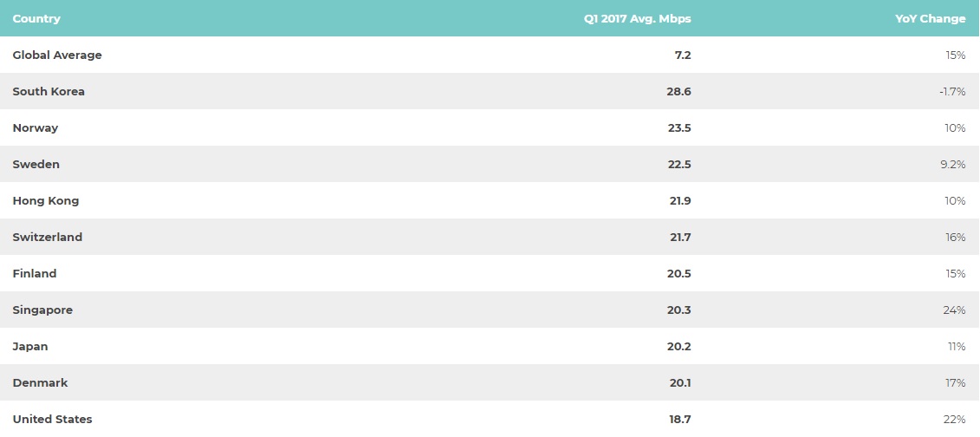Select United States 18.7 Mbps value
Viewport: 980px width, 437px height.
[680, 419]
